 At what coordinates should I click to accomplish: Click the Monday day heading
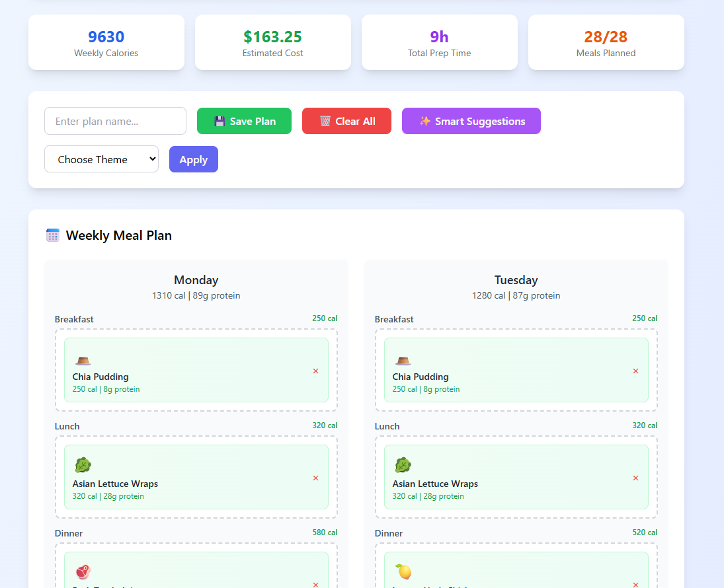tap(196, 280)
